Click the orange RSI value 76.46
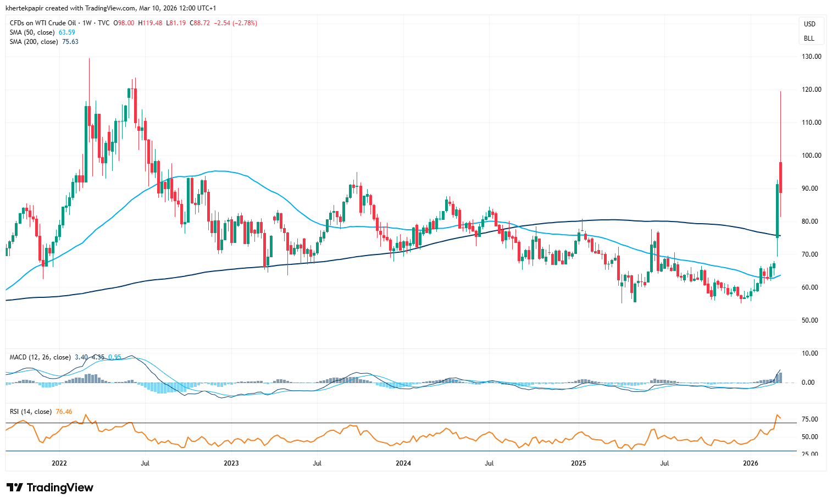 (x=64, y=412)
